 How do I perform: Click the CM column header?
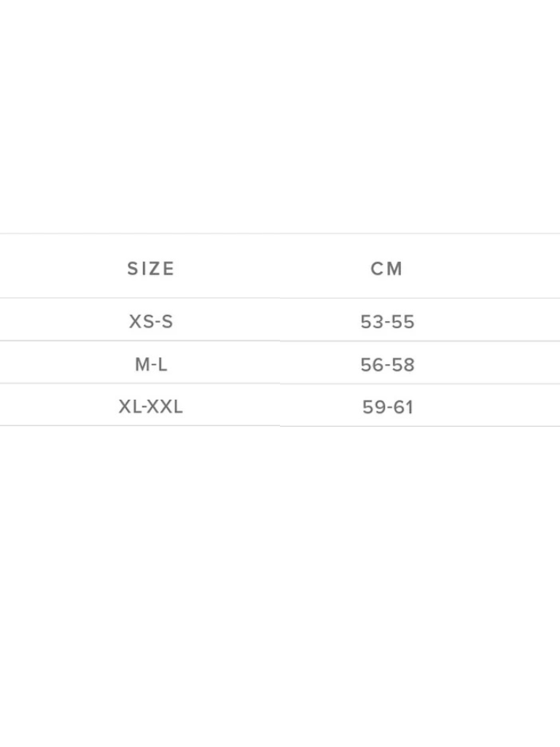pos(386,268)
